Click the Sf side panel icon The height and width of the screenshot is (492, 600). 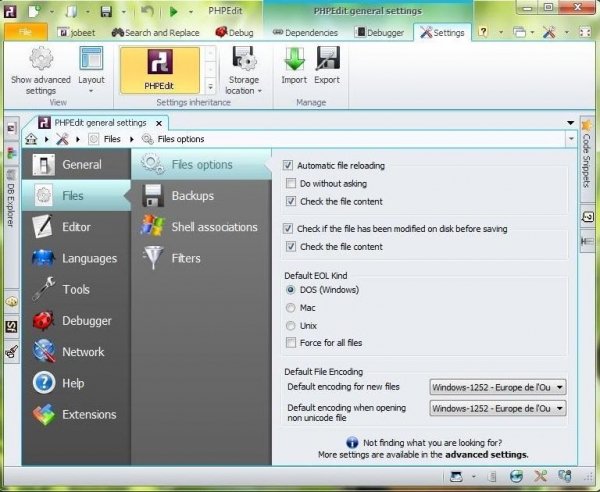click(x=11, y=326)
